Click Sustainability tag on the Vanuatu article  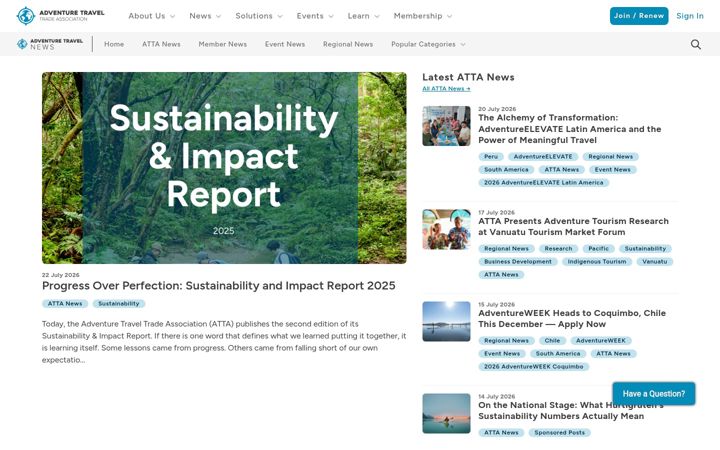[645, 248]
